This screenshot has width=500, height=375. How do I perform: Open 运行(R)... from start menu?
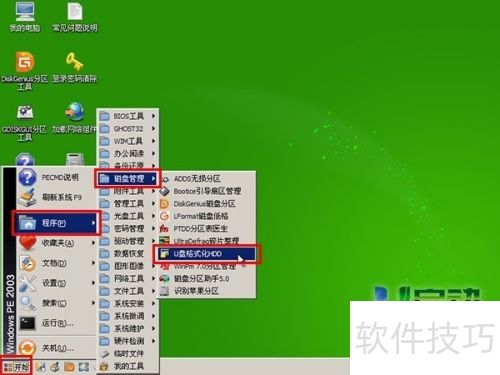click(x=56, y=323)
